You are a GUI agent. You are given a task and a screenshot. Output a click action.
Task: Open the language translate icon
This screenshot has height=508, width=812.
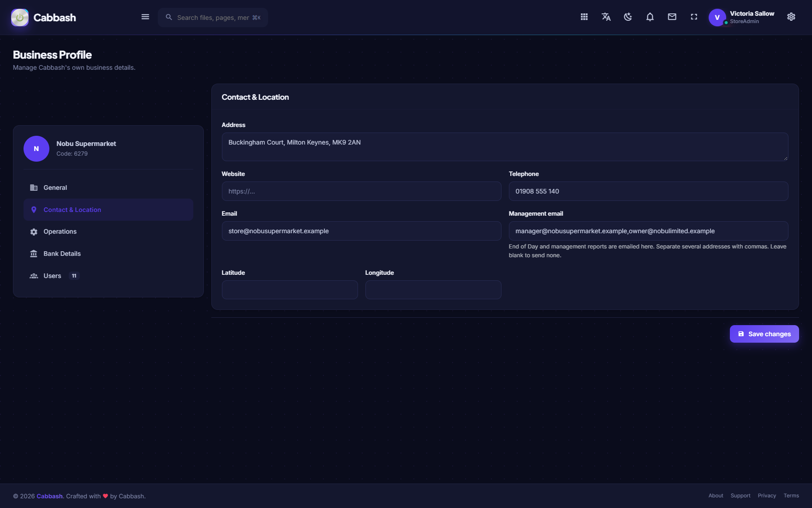(606, 17)
